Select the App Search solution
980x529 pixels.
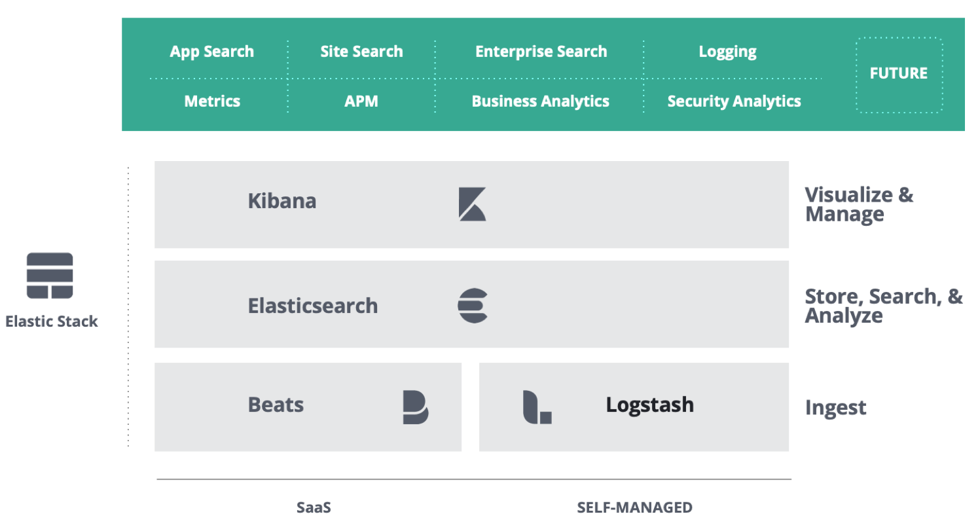[211, 52]
